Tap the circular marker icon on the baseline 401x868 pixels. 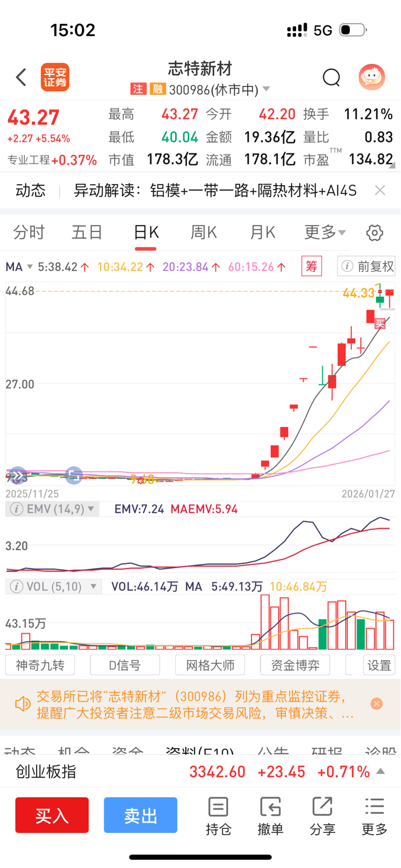point(74,475)
